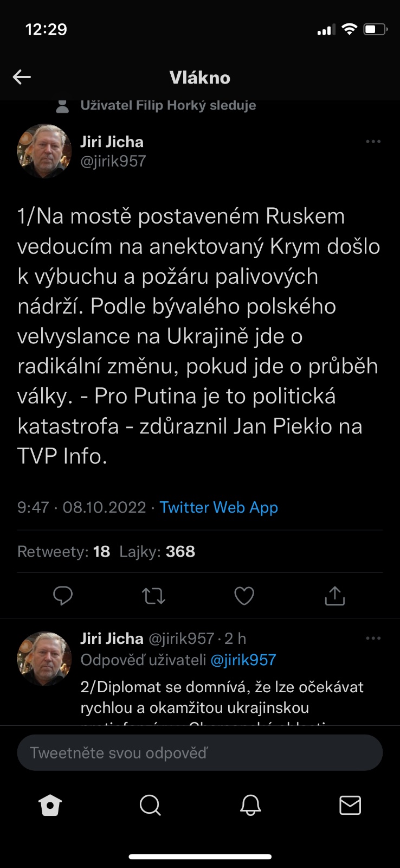This screenshot has height=868, width=400.
Task: Like the main tweet with heart icon
Action: coord(244,596)
